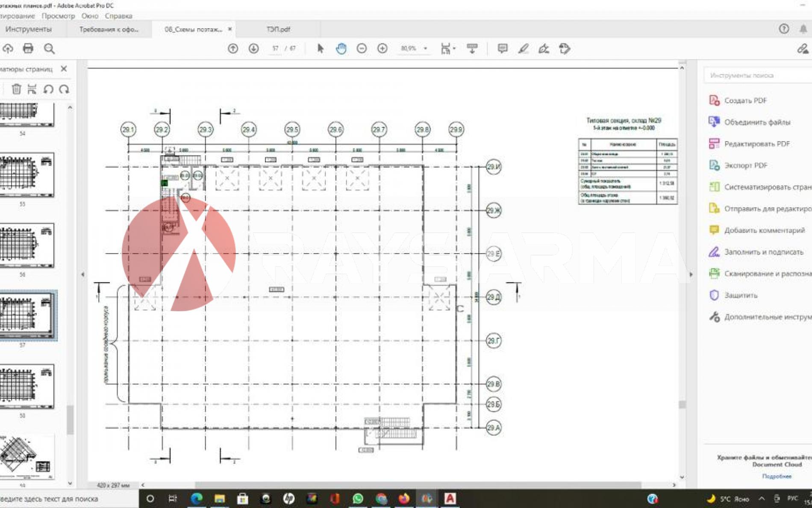Go to previous page arrow
Screen dimensions: 812x508
[233, 49]
